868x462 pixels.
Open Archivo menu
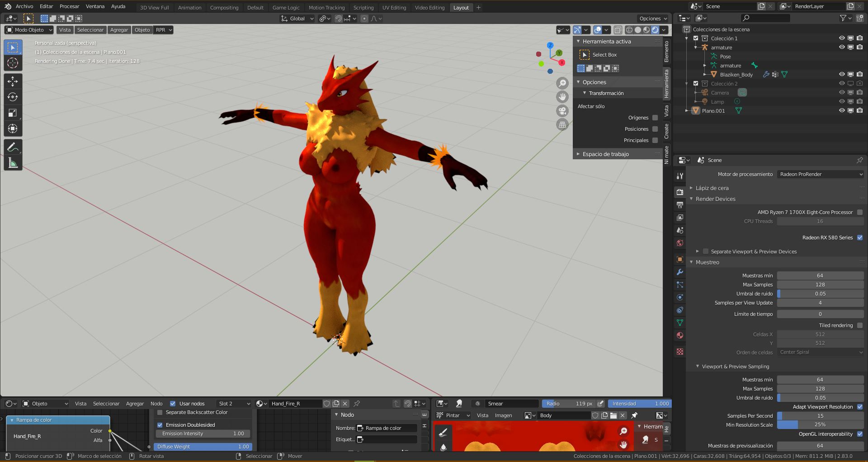24,6
